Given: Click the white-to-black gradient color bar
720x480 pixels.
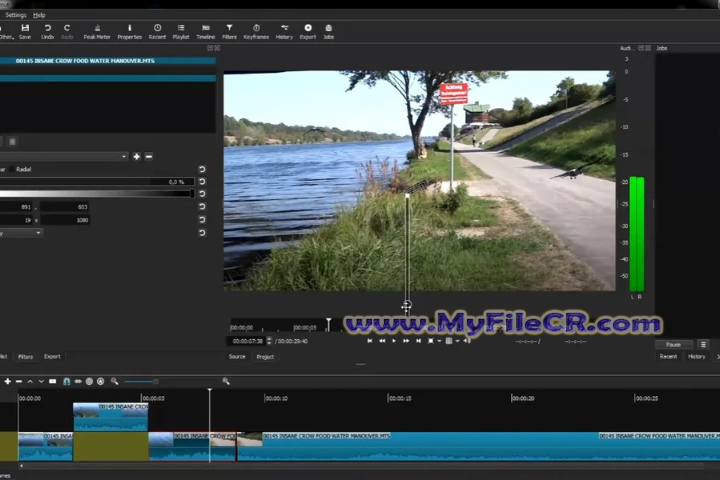Looking at the screenshot, I should point(96,194).
